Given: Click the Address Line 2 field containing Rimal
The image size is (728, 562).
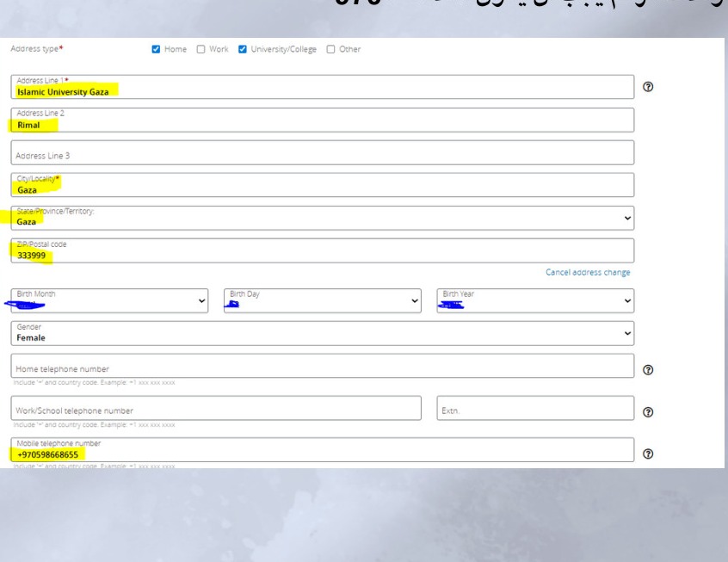Looking at the screenshot, I should pos(322,120).
